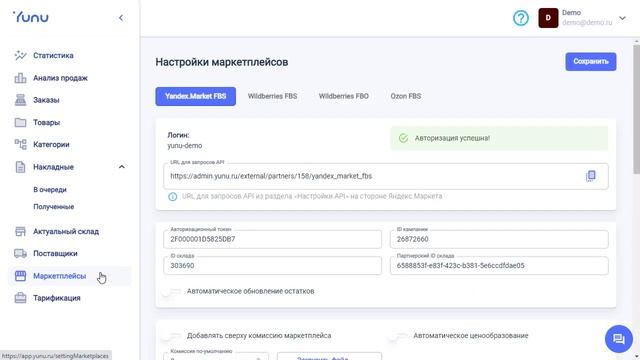Click the URL для запросов API field

386,176
